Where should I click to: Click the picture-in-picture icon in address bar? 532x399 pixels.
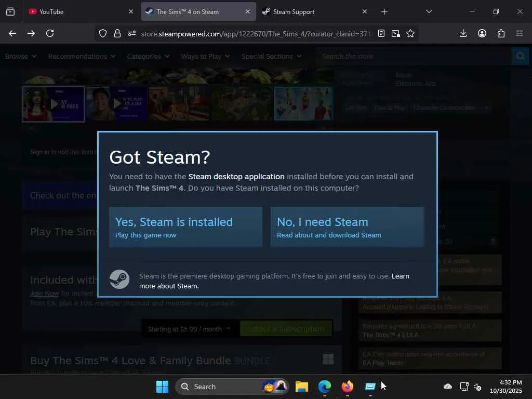(x=395, y=33)
